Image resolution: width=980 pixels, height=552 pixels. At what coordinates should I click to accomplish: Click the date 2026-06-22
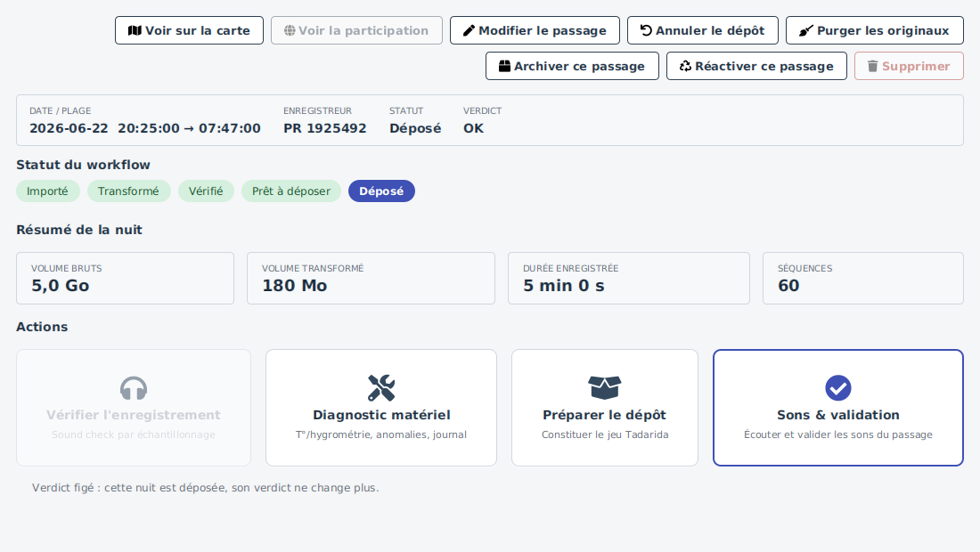[69, 128]
